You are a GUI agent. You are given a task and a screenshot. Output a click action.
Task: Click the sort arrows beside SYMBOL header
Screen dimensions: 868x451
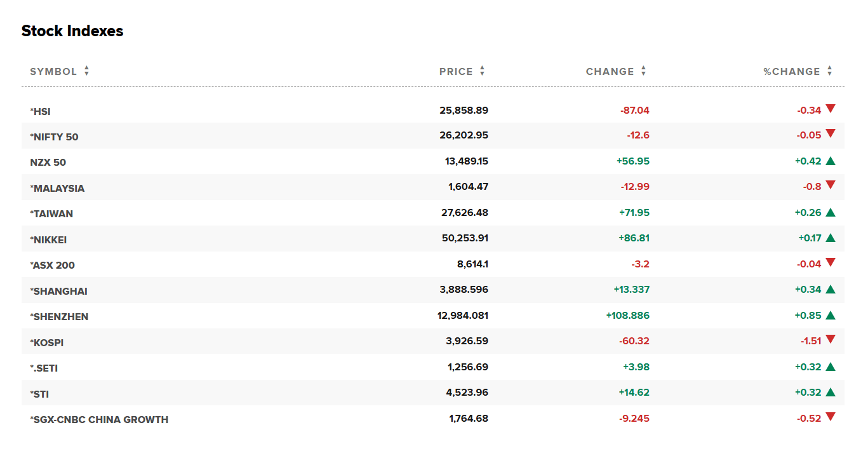pos(86,71)
